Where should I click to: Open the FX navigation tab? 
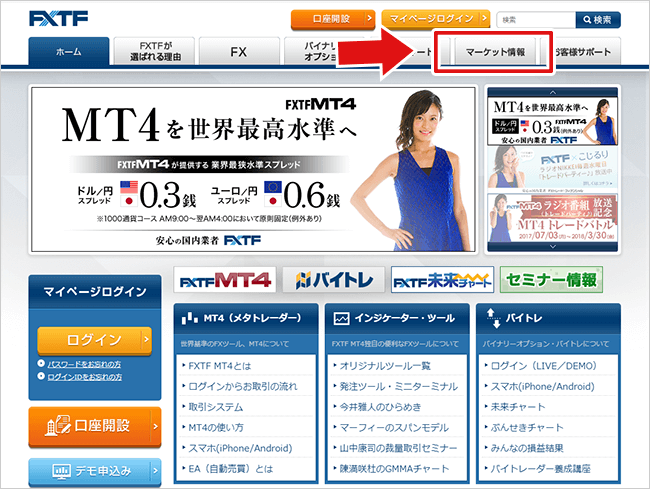239,51
